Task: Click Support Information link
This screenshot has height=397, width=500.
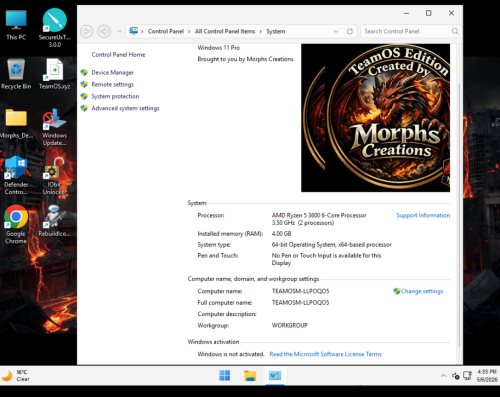Action: click(423, 215)
